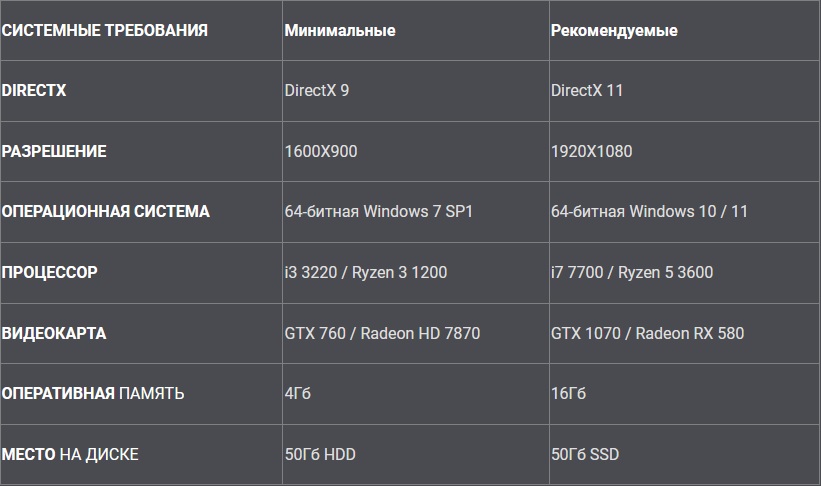
Task: Click the 1600X900 resolution value
Action: tap(321, 152)
